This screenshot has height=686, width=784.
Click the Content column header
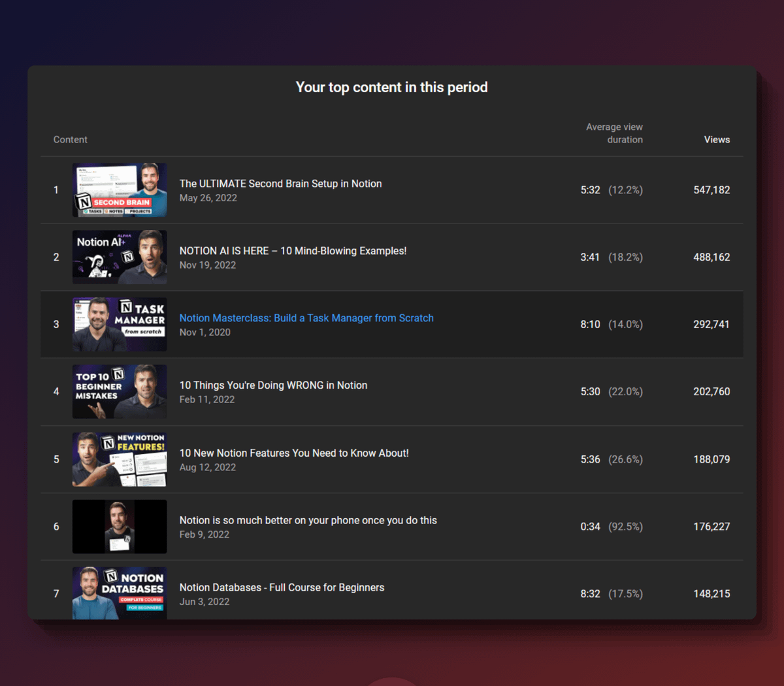point(71,140)
